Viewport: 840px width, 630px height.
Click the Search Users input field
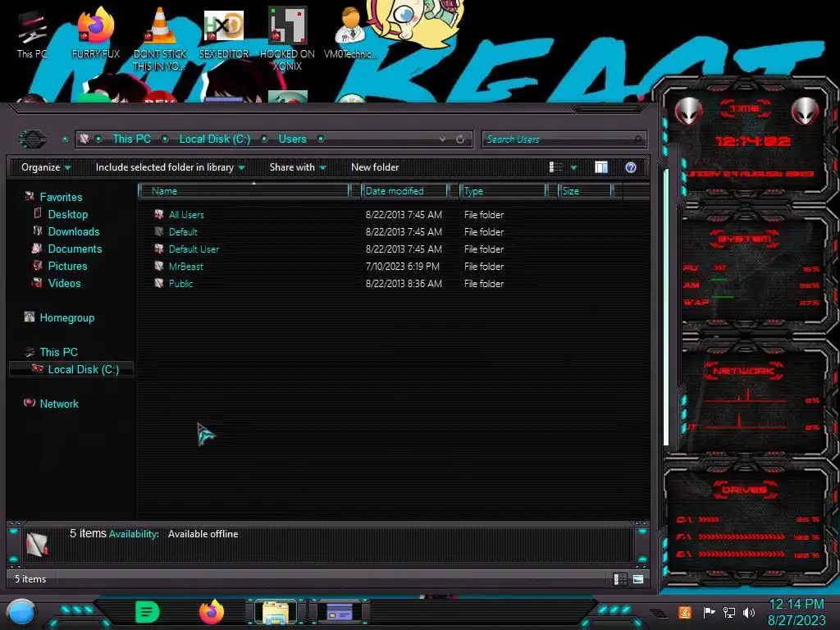[564, 139]
